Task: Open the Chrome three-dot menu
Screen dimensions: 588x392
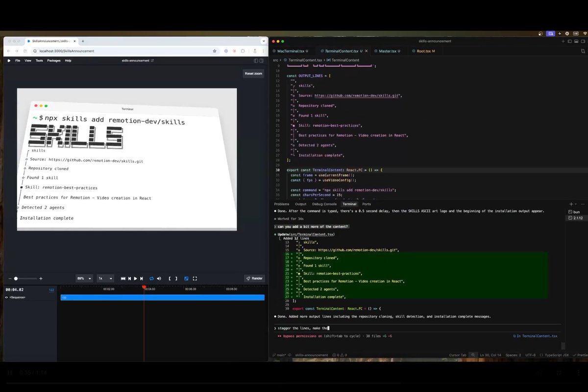Action: coord(264,51)
